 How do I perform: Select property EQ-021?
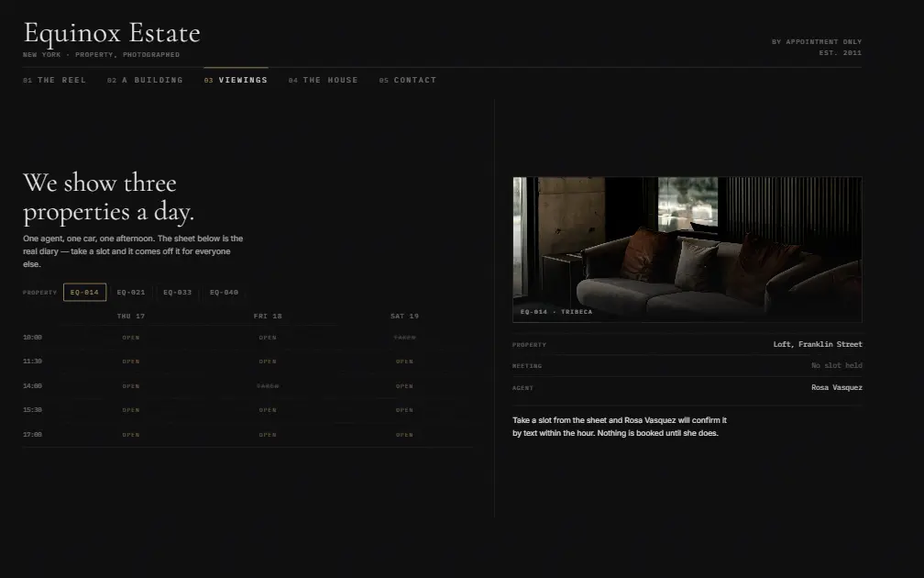pos(131,293)
